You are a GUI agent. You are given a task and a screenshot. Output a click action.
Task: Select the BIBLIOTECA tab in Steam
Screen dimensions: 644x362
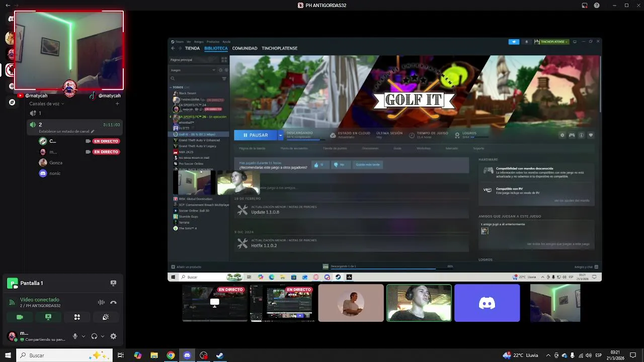point(216,48)
